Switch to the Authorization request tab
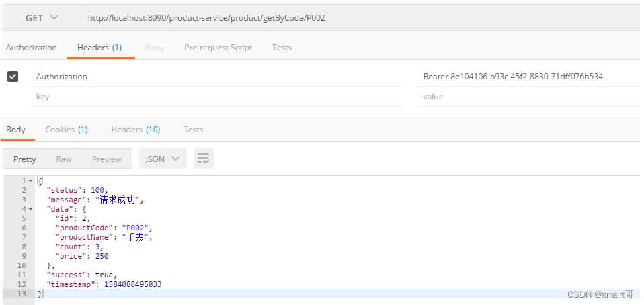644x305 pixels. pos(32,48)
